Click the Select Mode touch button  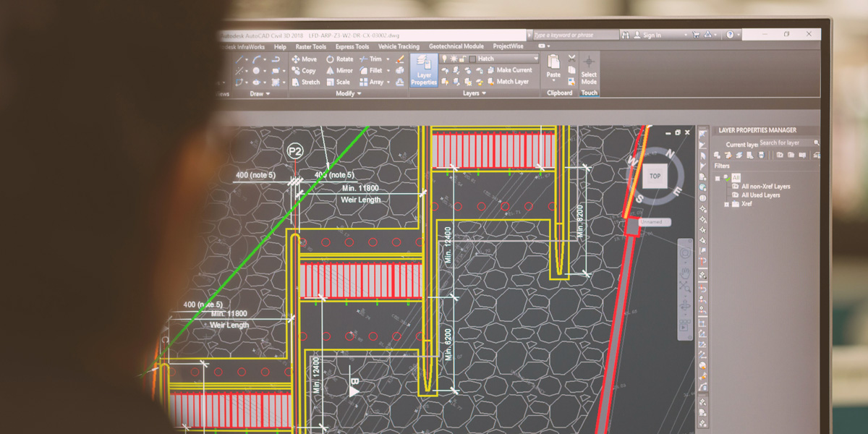pos(590,71)
